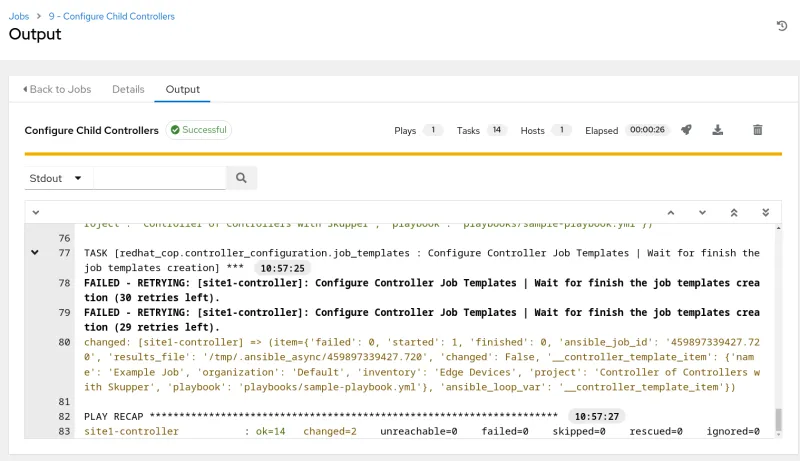
Task: Go back to Jobs list
Action: (x=57, y=89)
